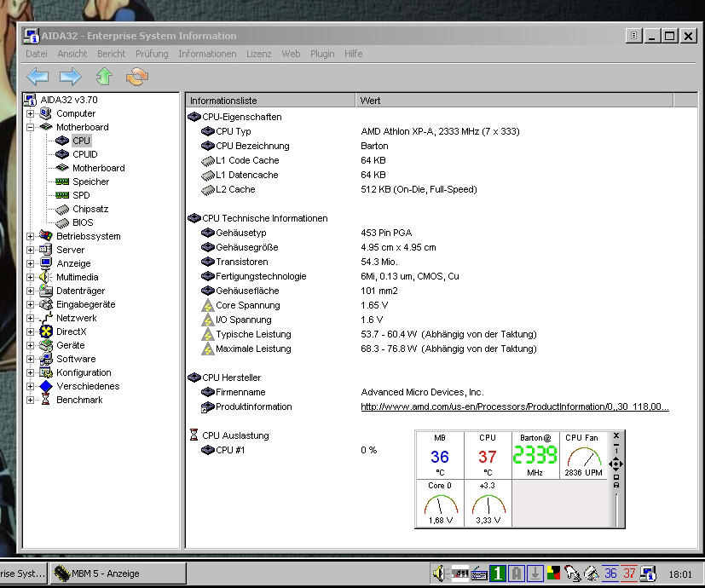Expand the Betriebssystem tree node
This screenshot has width=705, height=588.
(x=30, y=236)
